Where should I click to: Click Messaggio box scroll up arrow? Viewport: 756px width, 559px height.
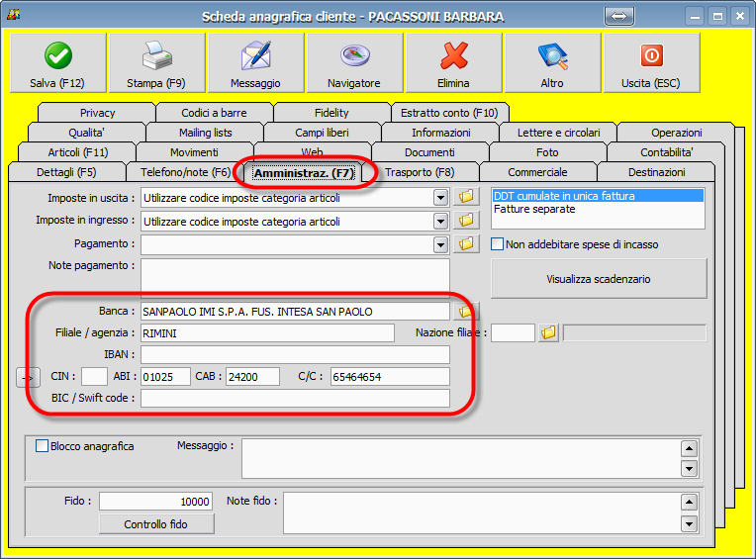tap(690, 448)
